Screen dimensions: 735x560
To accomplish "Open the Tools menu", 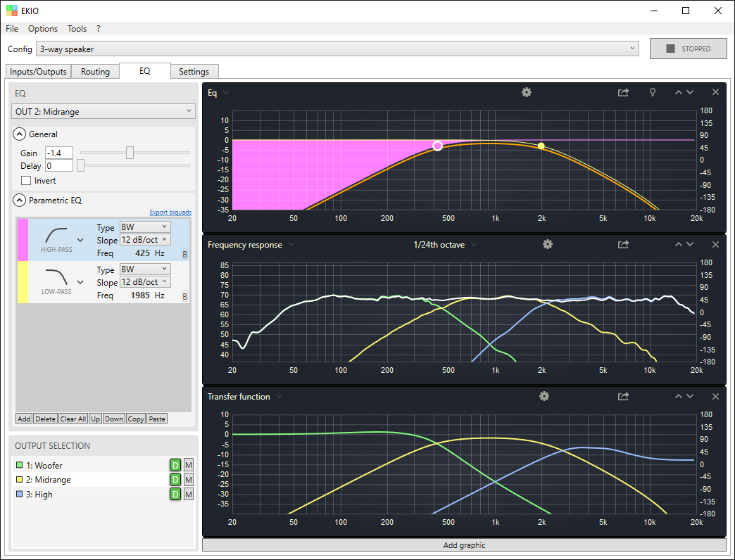I will click(x=77, y=29).
